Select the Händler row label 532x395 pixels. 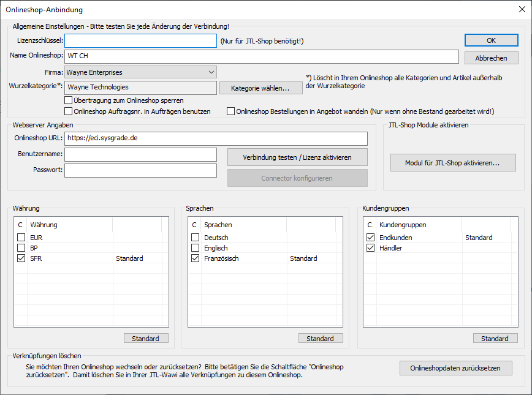[390, 248]
